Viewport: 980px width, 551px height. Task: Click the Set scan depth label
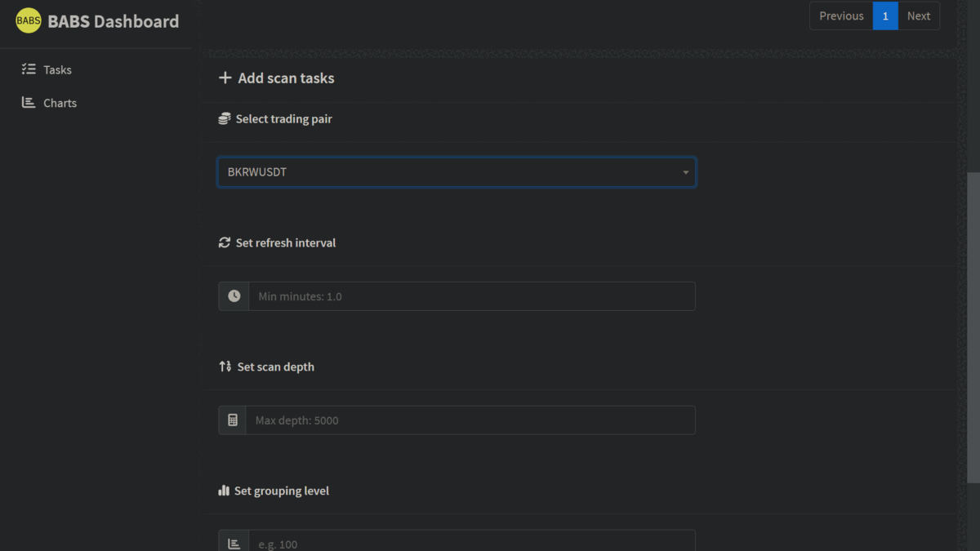(276, 367)
